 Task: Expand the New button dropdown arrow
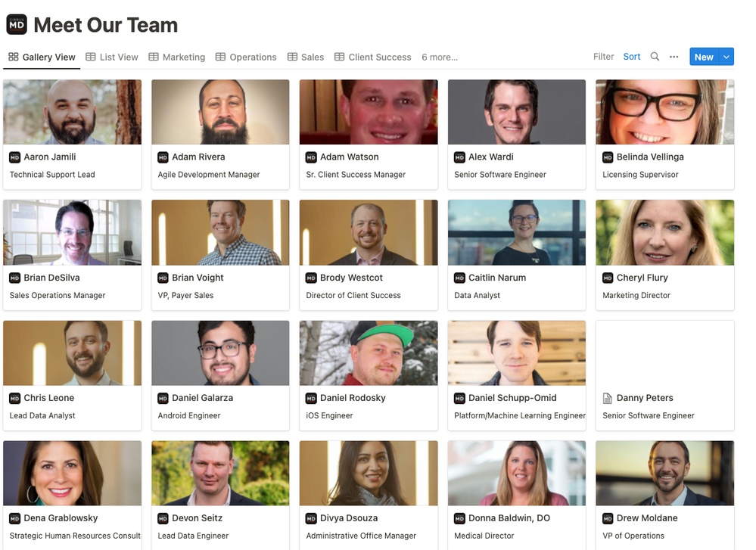click(x=726, y=57)
